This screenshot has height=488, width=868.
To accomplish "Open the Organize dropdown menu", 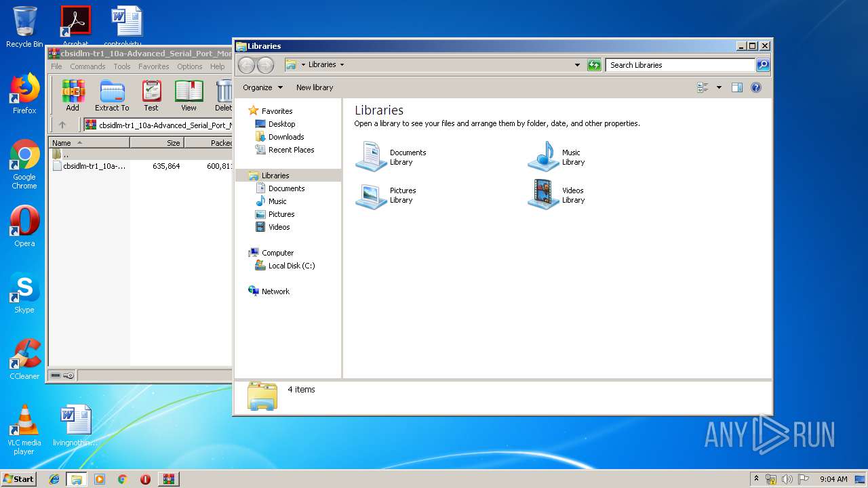I will click(262, 87).
